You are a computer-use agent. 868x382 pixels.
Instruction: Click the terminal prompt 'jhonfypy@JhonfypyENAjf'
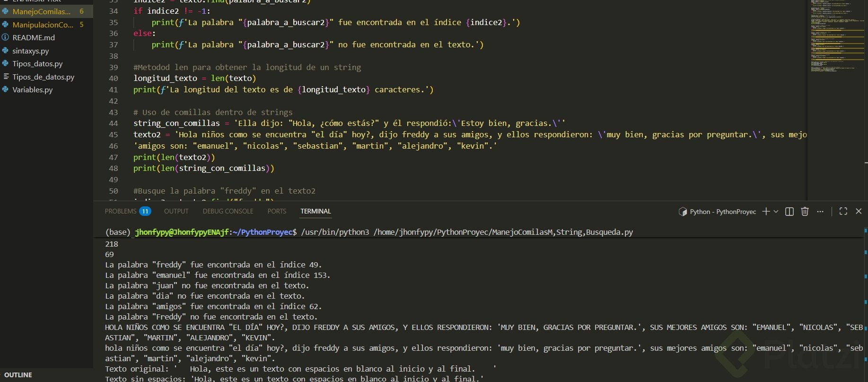[x=182, y=232]
